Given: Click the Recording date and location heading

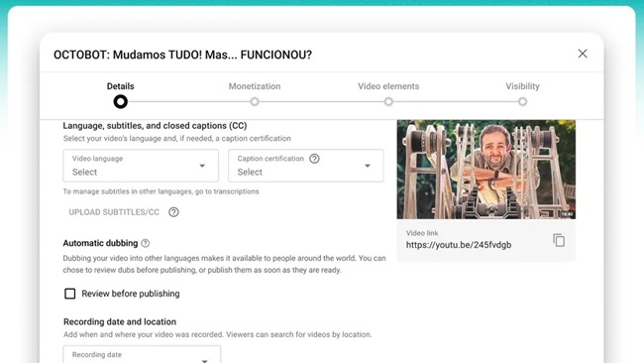Looking at the screenshot, I should click(x=120, y=322).
